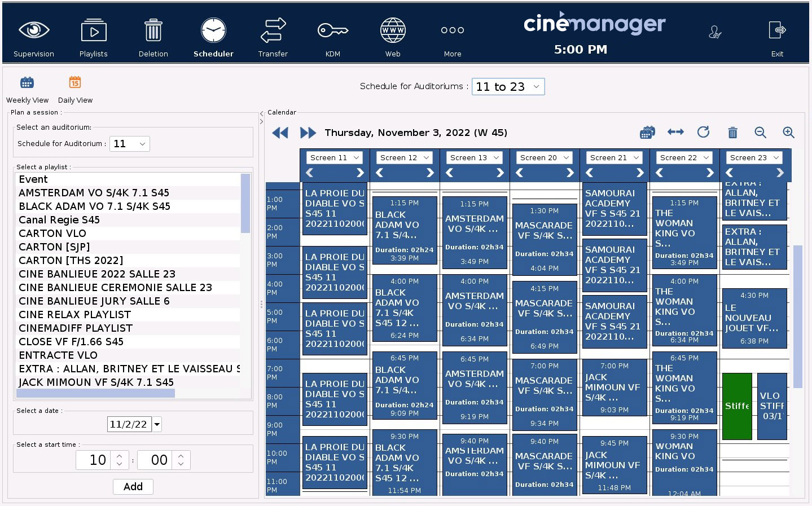Zoom in on the calendar timeline
The height and width of the screenshot is (506, 812).
[x=788, y=132]
